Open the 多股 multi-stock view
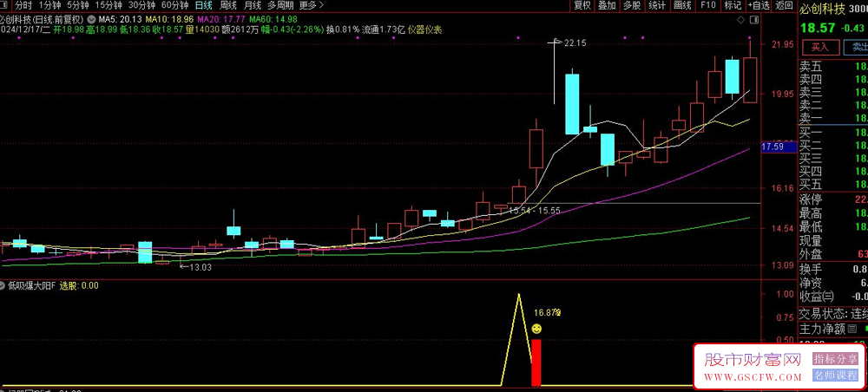Image resolution: width=868 pixels, height=392 pixels. 632,5
